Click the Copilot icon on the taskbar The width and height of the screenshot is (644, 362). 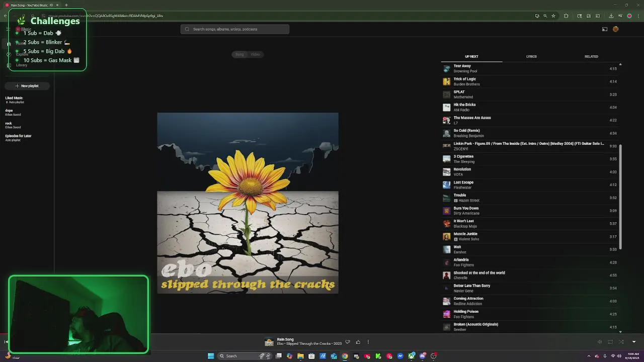click(289, 356)
